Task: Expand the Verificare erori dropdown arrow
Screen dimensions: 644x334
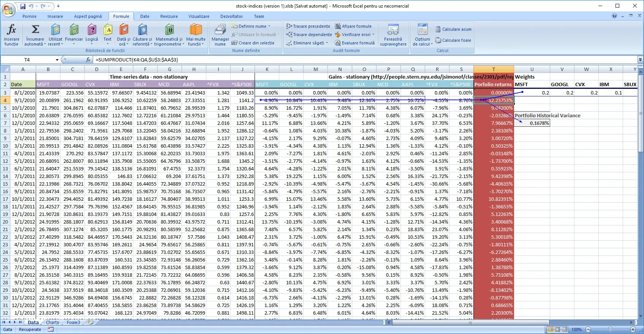Action: tap(373, 35)
